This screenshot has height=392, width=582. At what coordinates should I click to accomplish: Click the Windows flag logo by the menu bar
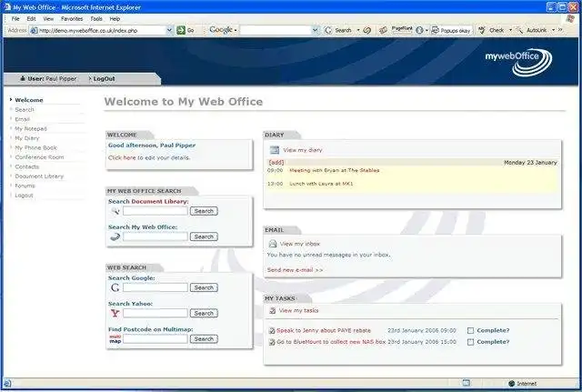[x=570, y=18]
